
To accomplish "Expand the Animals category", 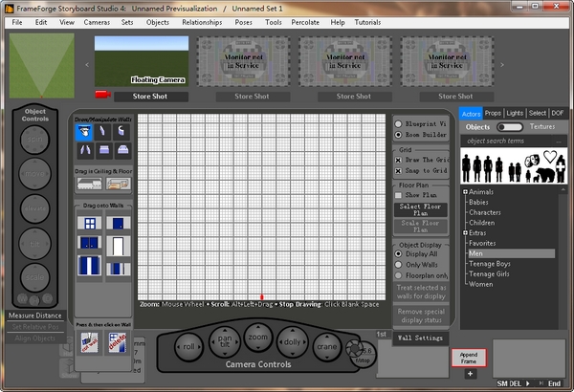I will (465, 191).
